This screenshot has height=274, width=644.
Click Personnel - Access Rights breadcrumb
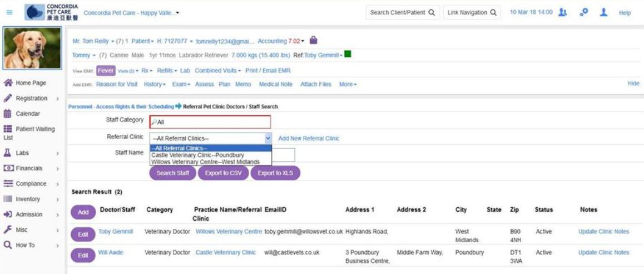click(x=121, y=106)
